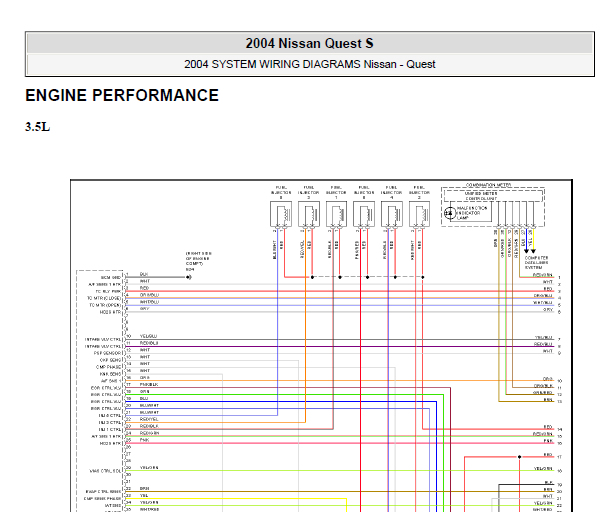Click the "MALFUNCTION INDICATOR LAMP" text

pos(472,213)
